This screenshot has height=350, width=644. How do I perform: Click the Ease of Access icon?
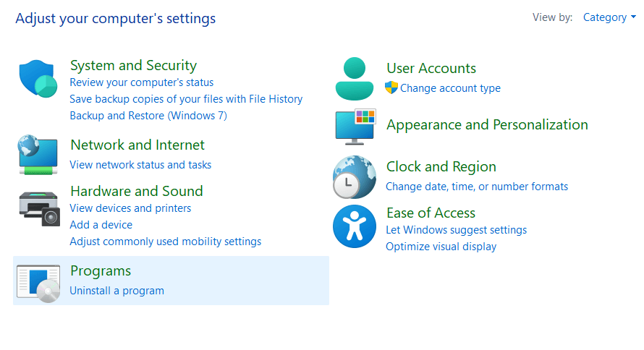click(x=355, y=226)
